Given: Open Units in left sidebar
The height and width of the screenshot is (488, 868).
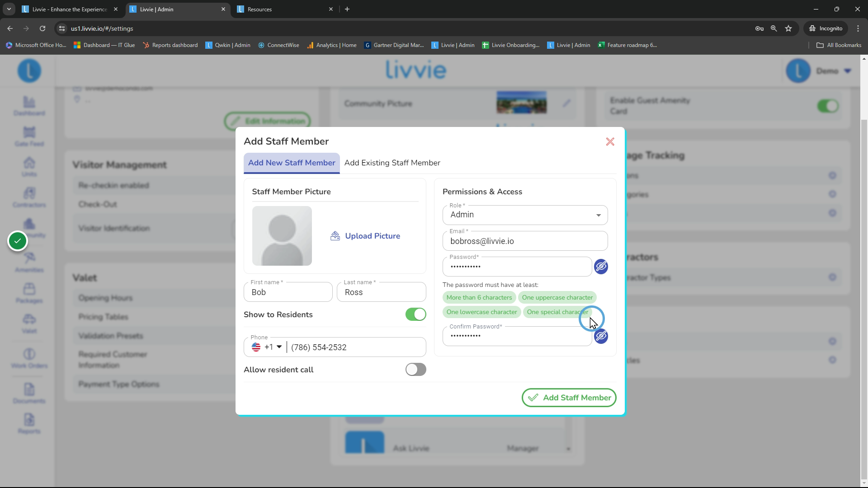Looking at the screenshot, I should pos(29,167).
